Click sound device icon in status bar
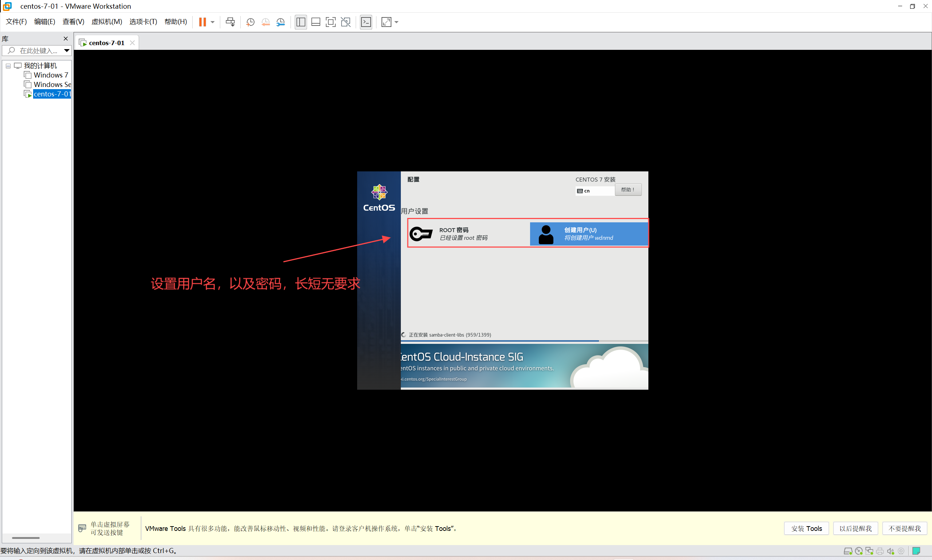Image resolution: width=932 pixels, height=560 pixels. click(890, 551)
